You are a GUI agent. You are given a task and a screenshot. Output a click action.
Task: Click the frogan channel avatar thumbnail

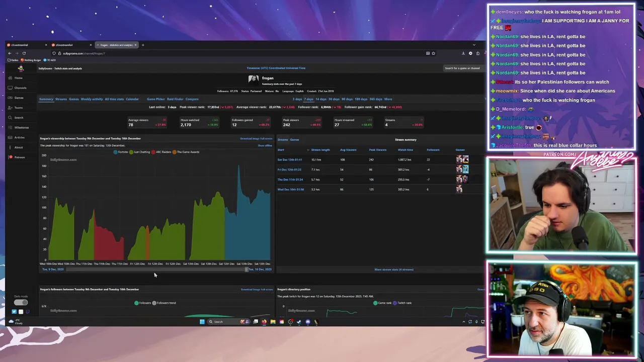coord(254,78)
